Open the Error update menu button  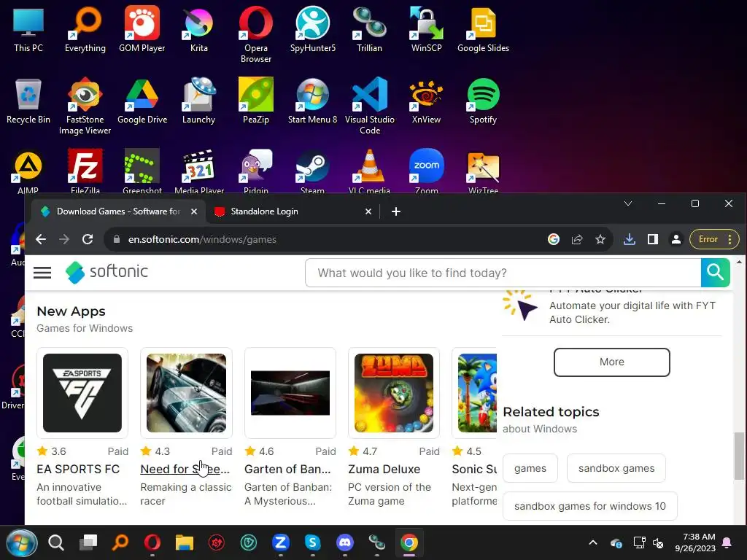point(713,239)
